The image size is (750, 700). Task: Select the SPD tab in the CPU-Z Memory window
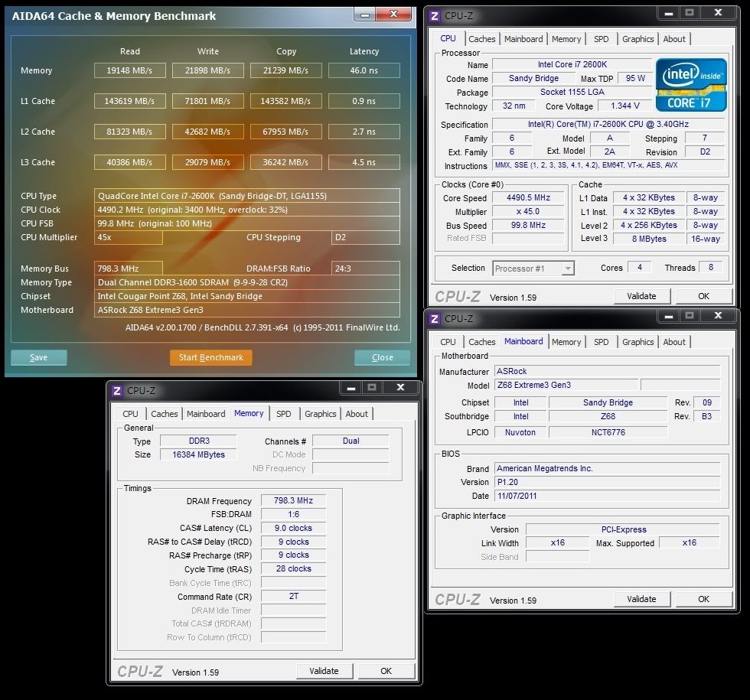click(284, 414)
